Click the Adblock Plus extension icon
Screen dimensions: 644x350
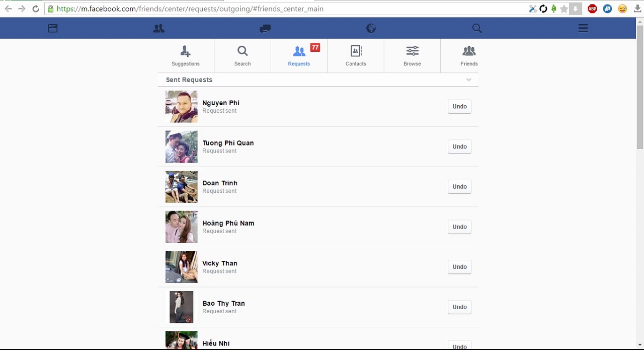click(592, 9)
